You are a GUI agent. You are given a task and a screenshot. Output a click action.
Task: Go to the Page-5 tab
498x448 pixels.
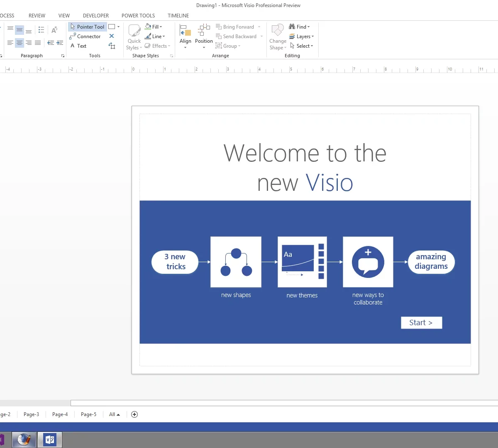point(88,414)
